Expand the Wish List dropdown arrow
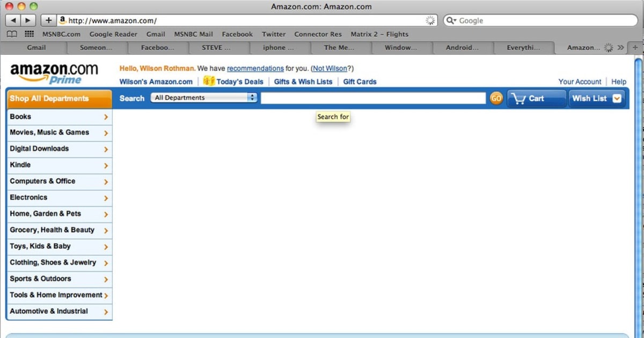644x338 pixels. pos(617,98)
